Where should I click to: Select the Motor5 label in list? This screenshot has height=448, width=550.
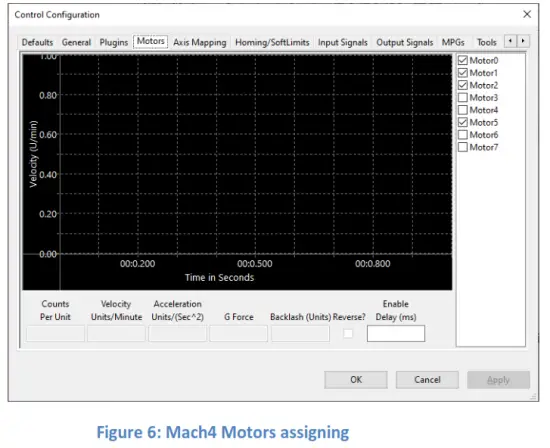(484, 122)
